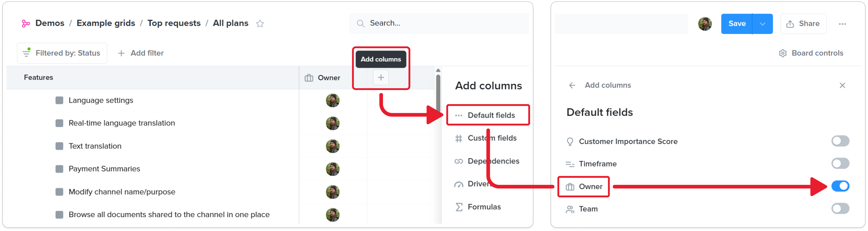Click the Share button
Screen dimensions: 868x231
803,24
